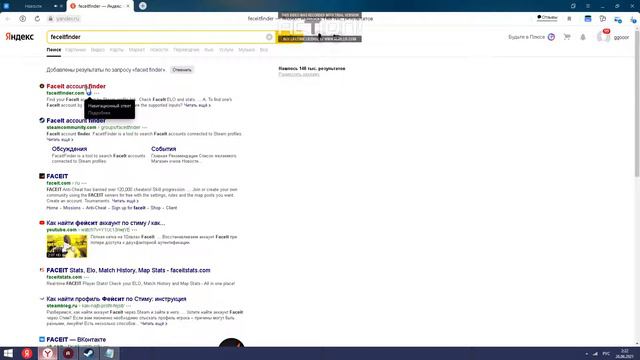Switch to the Маркет search tab
The height and width of the screenshot is (360, 640).
point(137,50)
